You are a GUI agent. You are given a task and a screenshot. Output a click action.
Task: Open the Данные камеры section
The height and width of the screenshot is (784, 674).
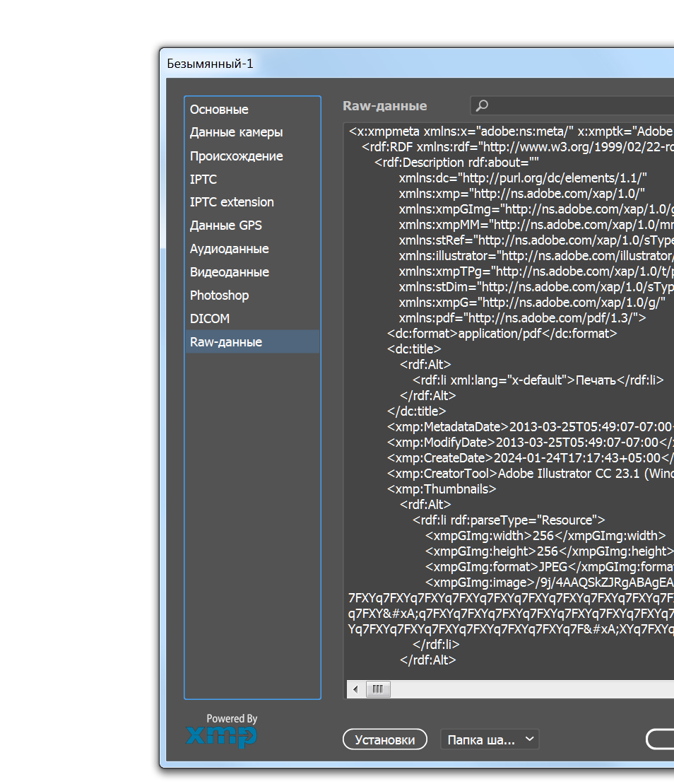[x=252, y=132]
